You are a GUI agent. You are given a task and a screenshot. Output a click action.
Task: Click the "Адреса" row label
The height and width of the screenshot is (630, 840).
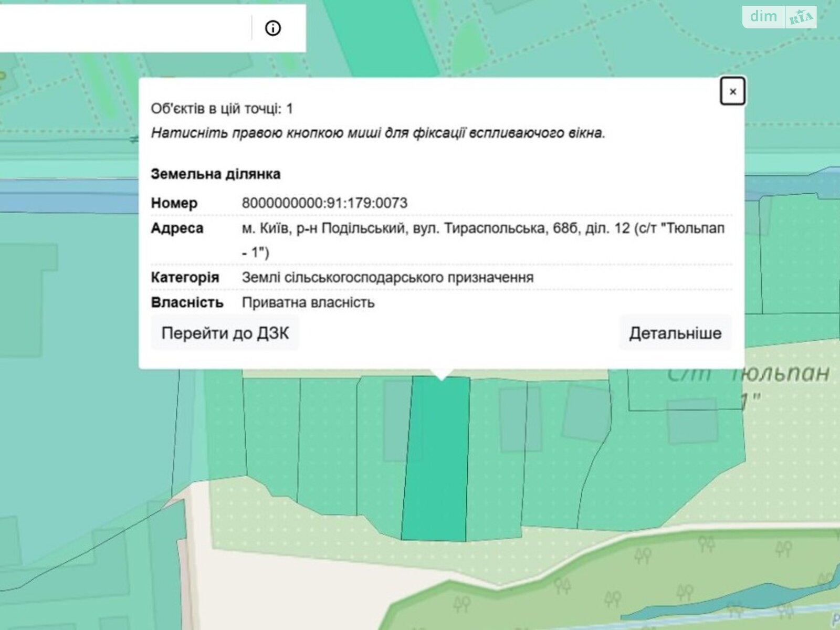[x=178, y=228]
